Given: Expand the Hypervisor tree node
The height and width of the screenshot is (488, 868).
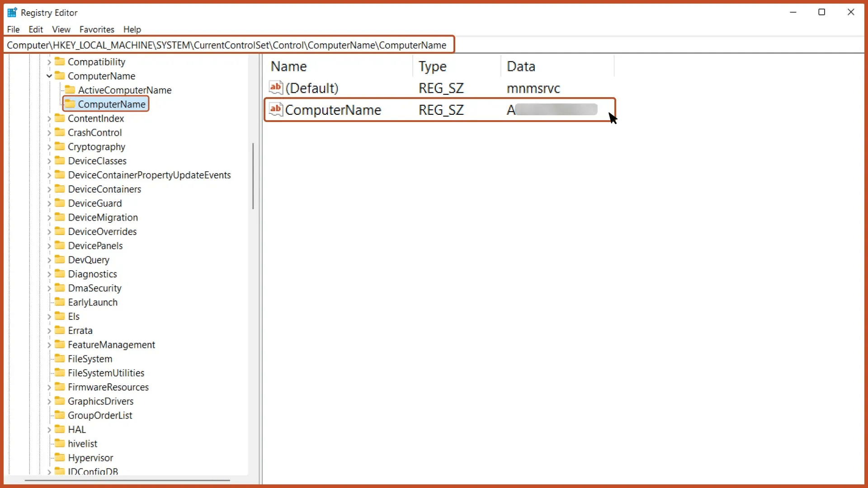Looking at the screenshot, I should tap(48, 457).
